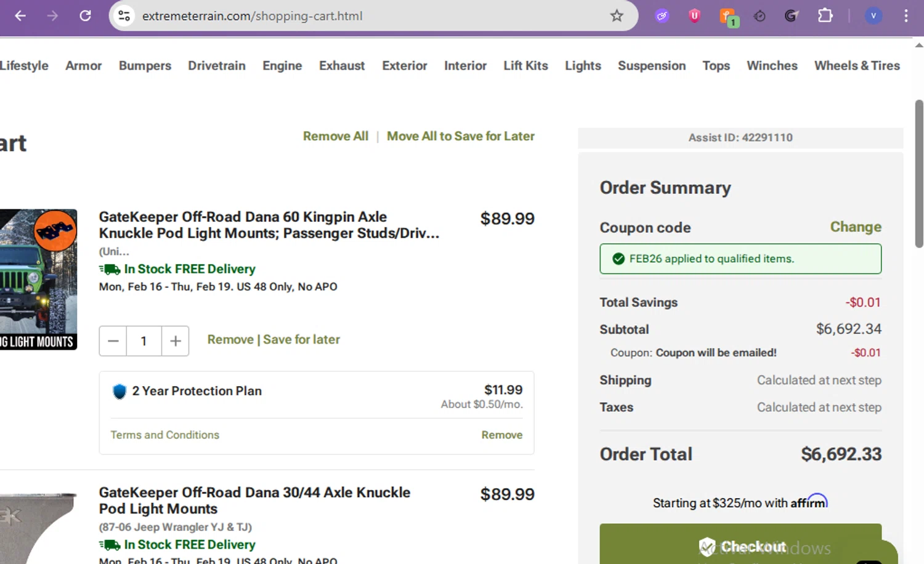Click the browser back arrow
Screen dimensions: 924x564
(20, 16)
